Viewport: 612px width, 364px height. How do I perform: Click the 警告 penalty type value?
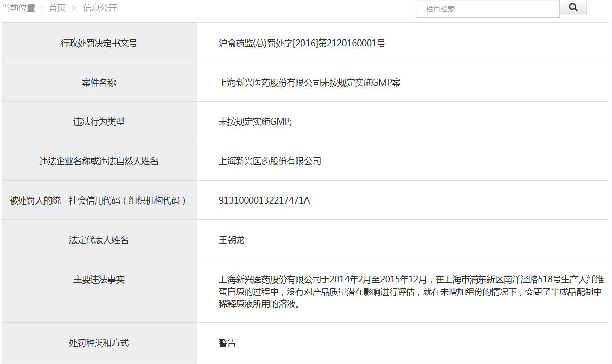[227, 343]
